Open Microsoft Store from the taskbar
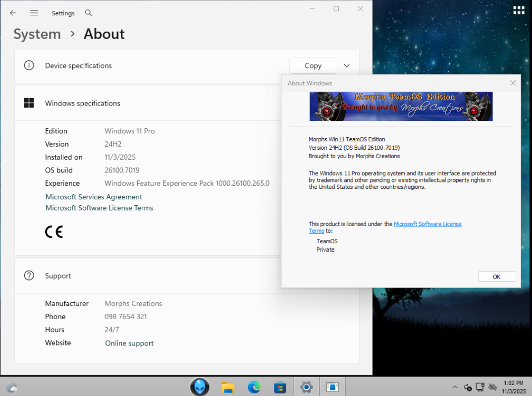This screenshot has width=532, height=396. [x=280, y=387]
